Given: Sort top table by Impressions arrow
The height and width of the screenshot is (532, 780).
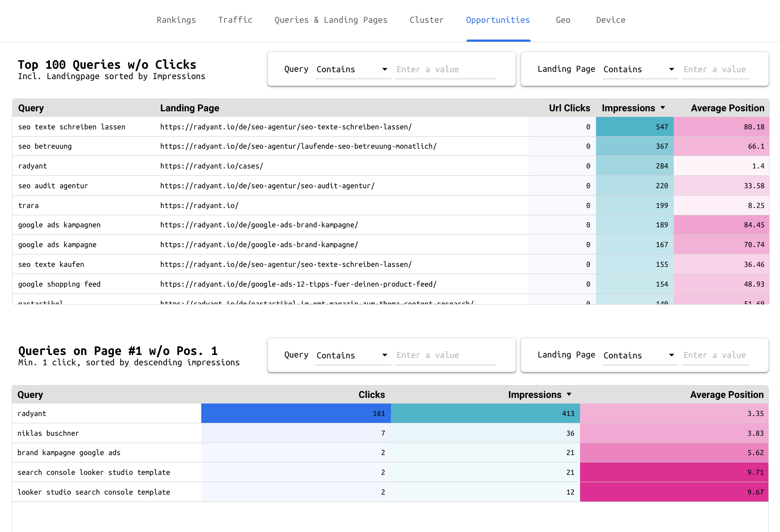Looking at the screenshot, I should point(663,108).
